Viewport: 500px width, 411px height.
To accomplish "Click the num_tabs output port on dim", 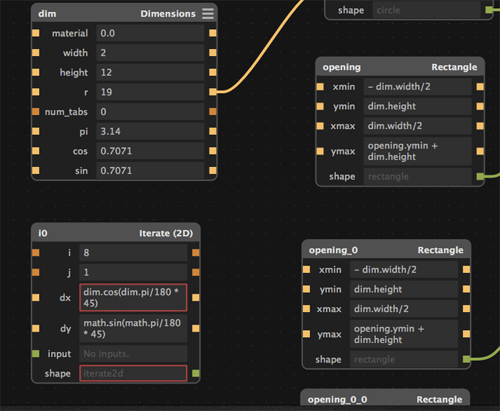I will (213, 111).
